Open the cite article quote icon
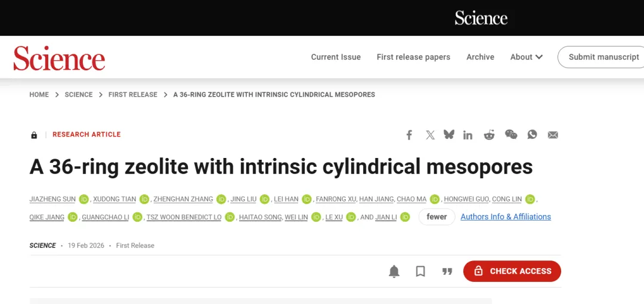Image resolution: width=644 pixels, height=304 pixels. (x=447, y=272)
